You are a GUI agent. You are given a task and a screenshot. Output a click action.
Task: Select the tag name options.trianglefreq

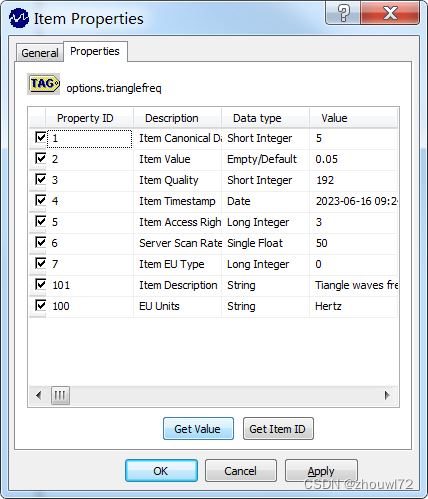click(x=114, y=88)
